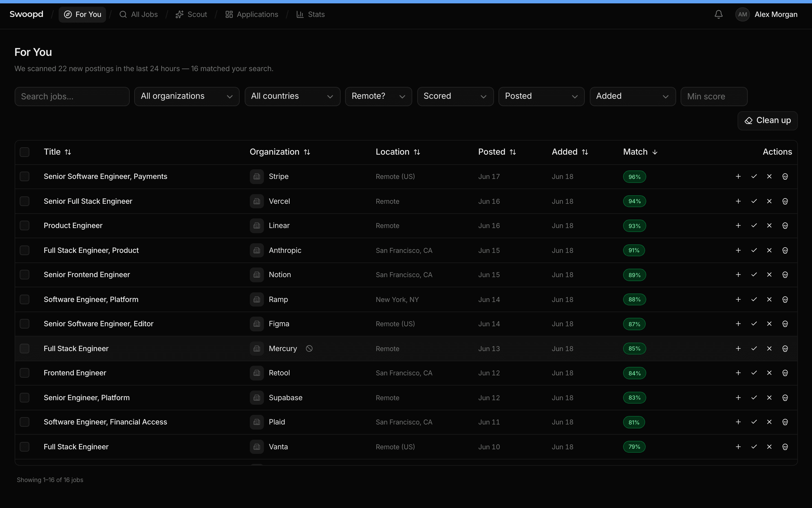Viewport: 812px width, 508px height.
Task: Click the checkmark icon in the Plaid row
Action: coord(754,422)
